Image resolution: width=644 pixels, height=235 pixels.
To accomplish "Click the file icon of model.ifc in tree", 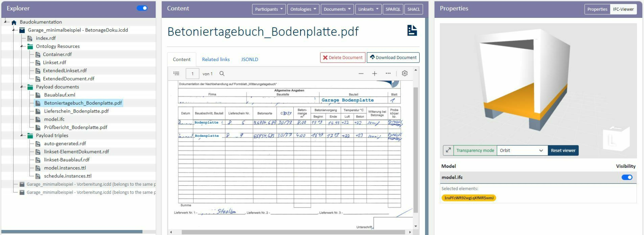I will point(38,119).
